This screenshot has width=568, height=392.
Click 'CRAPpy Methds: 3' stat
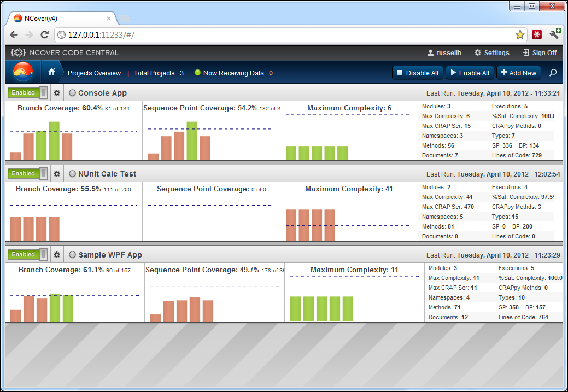tap(517, 207)
